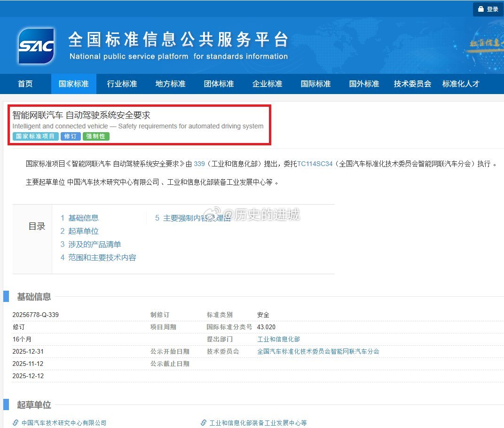Click the 修订 blue tag
504x428 pixels.
(x=71, y=136)
